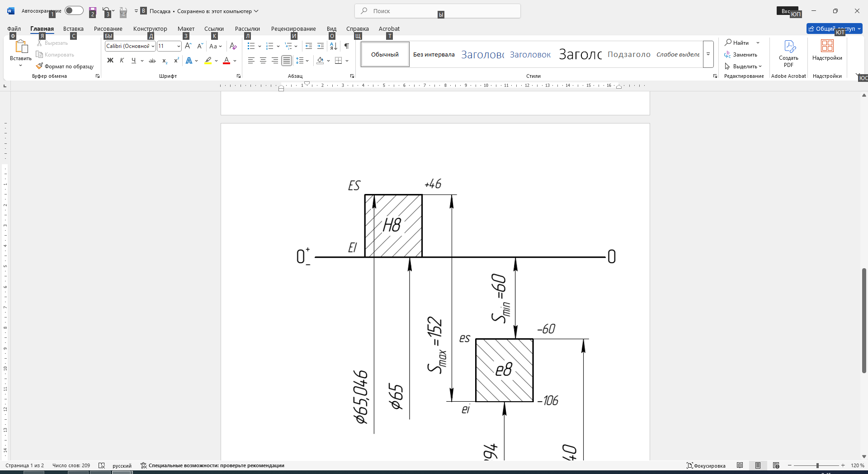Click the Поиск search field
The height and width of the screenshot is (474, 868).
click(438, 11)
